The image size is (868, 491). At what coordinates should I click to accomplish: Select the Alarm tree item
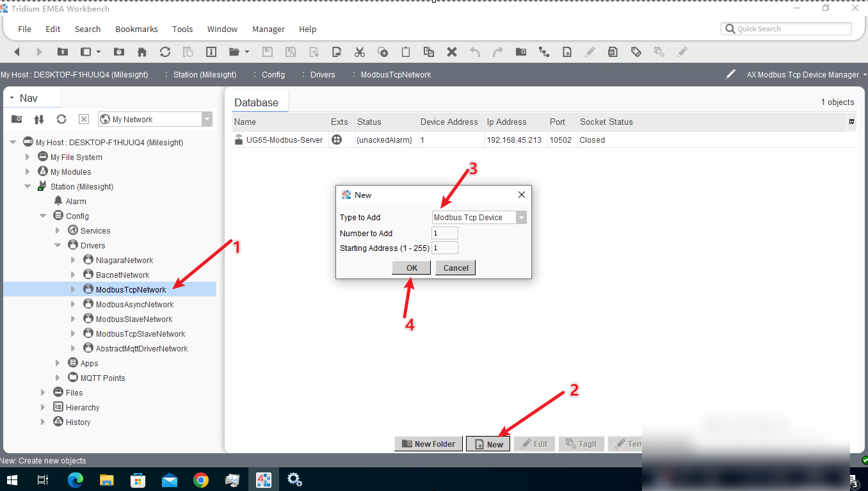76,201
